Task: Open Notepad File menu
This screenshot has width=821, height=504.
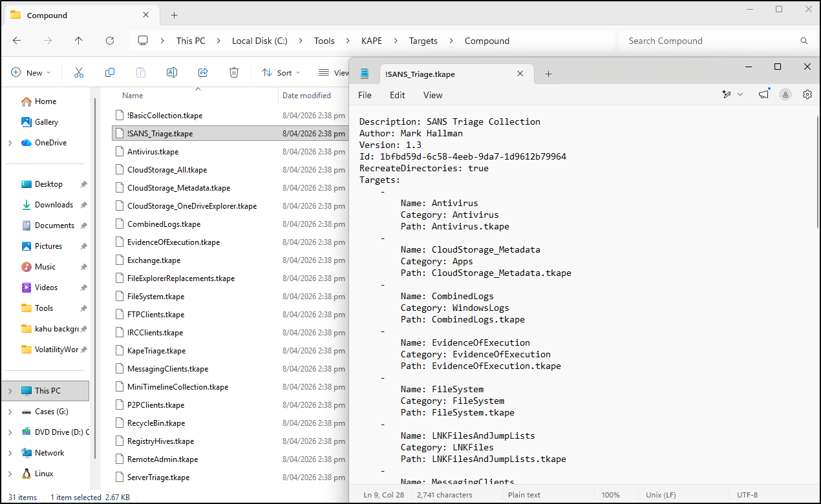Action: [365, 95]
